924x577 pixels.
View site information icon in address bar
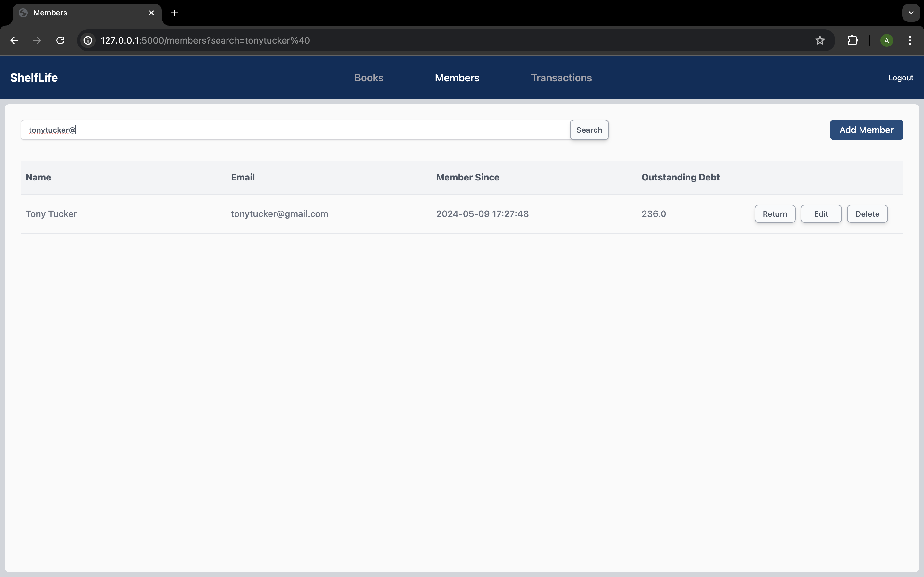[88, 40]
